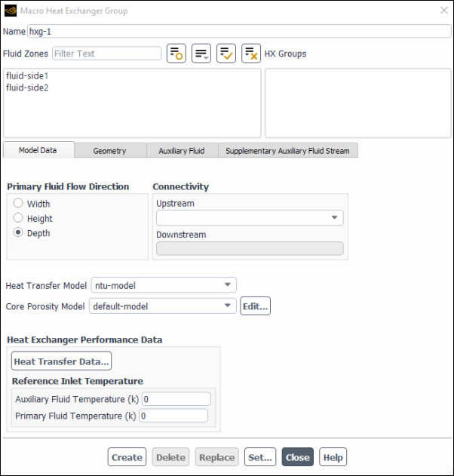Click the deselect all zones icon
Viewport: 454px width, 476px height.
tap(251, 54)
